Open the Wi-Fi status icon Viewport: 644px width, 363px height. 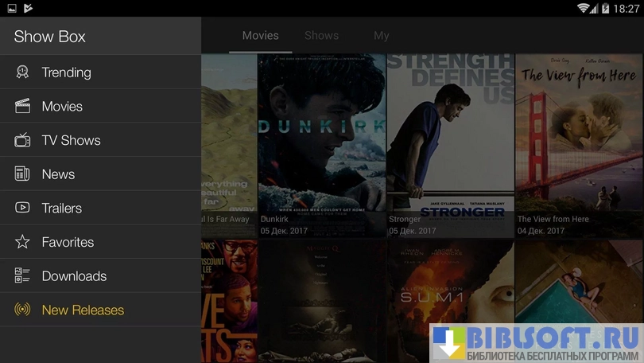(584, 8)
